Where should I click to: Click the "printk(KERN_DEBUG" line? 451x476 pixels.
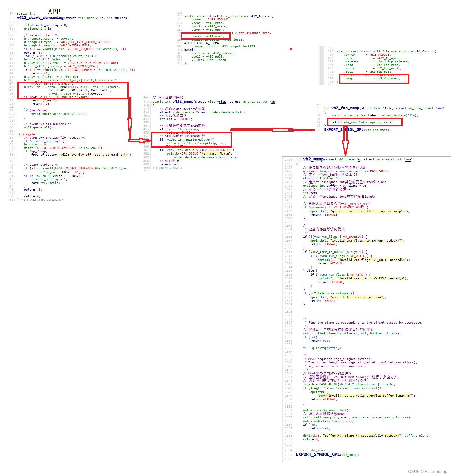(200, 153)
